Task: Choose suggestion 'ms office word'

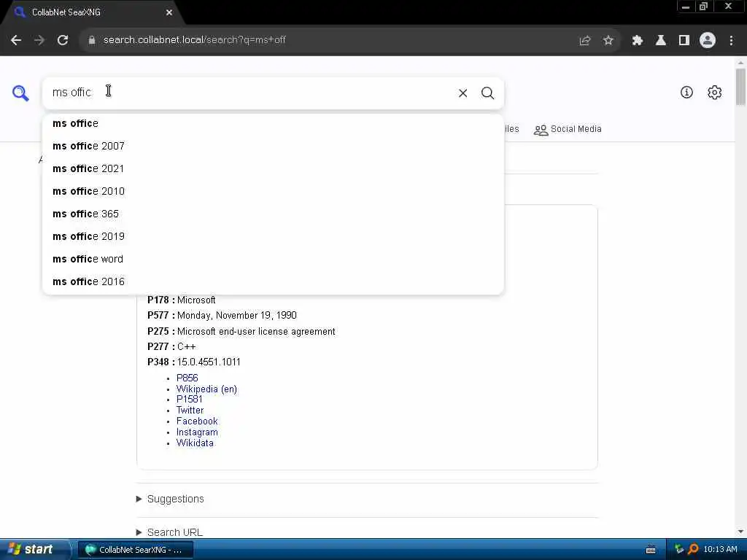Action: click(x=273, y=259)
